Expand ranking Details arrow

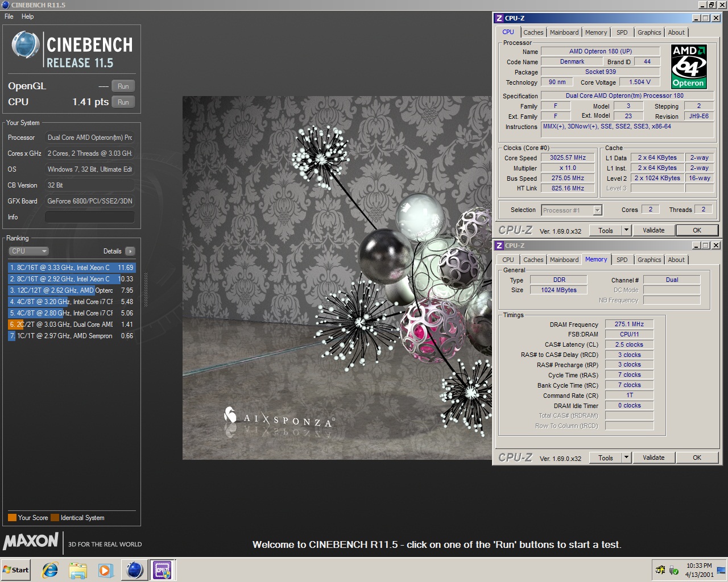(x=130, y=251)
